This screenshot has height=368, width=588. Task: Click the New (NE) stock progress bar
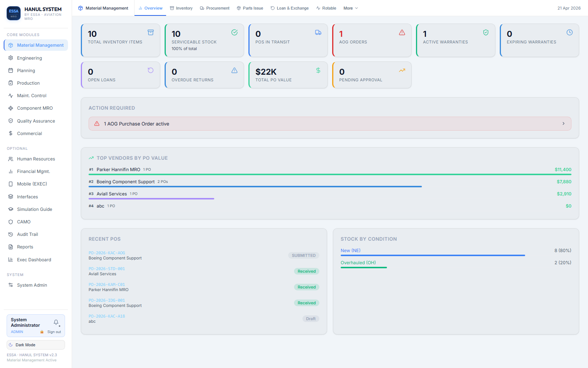pyautogui.click(x=433, y=255)
